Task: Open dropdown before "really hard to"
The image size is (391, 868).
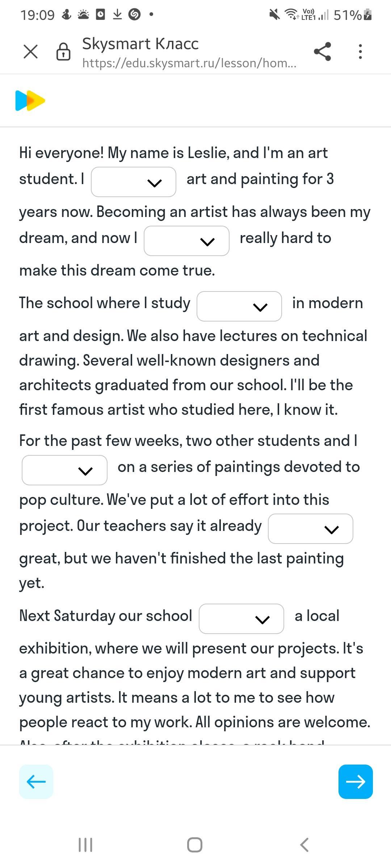Action: [186, 241]
